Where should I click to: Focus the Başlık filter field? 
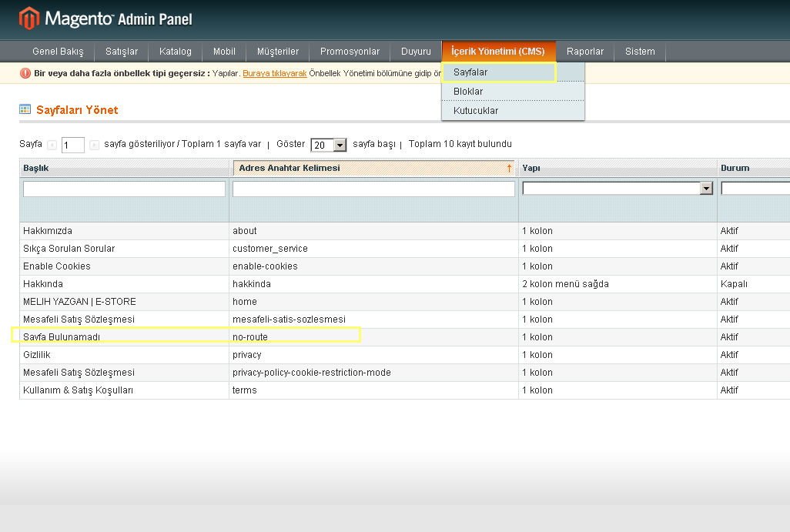124,189
